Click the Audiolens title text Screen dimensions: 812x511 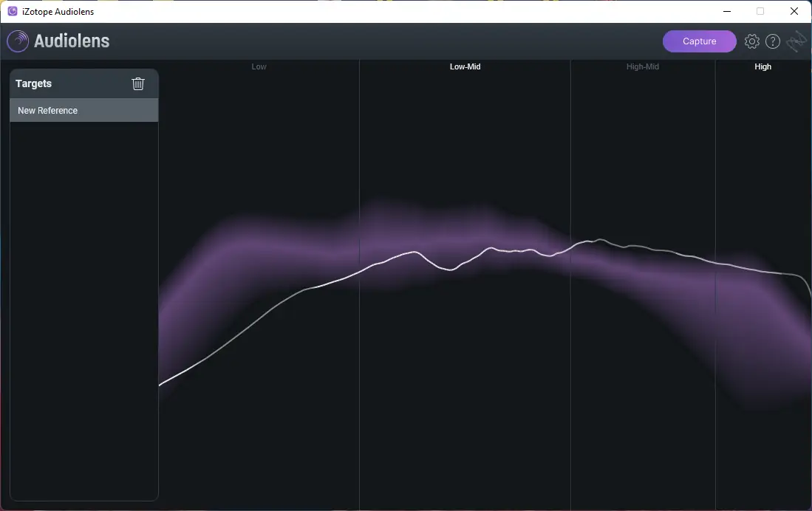[72, 41]
